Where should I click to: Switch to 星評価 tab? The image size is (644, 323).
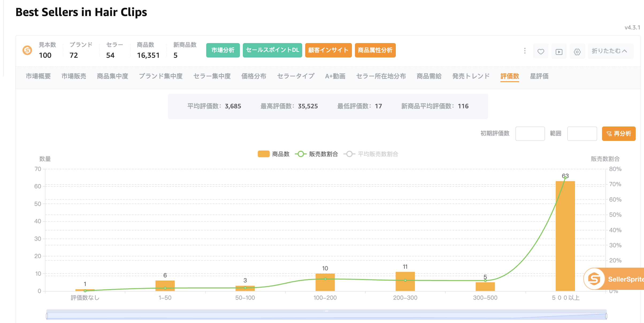tap(539, 76)
